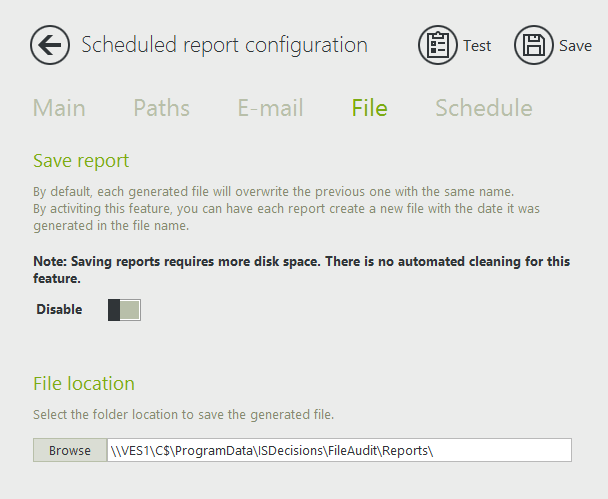Viewport: 608px width, 499px height.
Task: Open the Paths tab
Action: (161, 108)
